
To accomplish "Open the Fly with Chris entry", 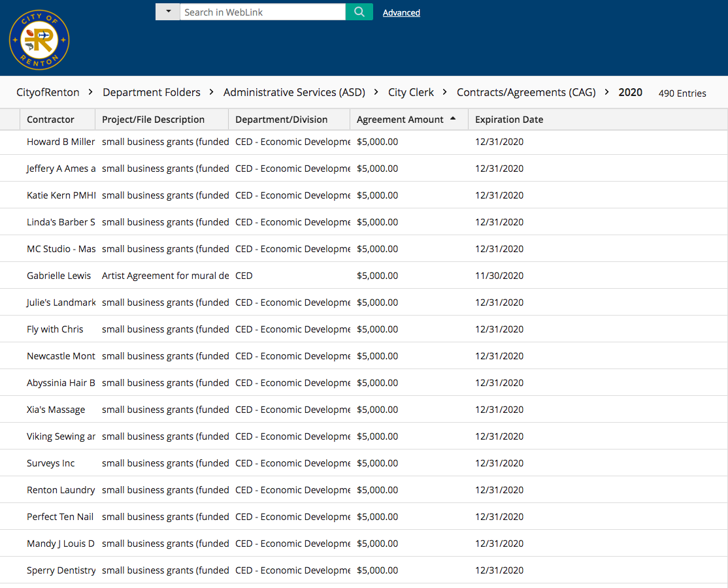I will pyautogui.click(x=55, y=329).
